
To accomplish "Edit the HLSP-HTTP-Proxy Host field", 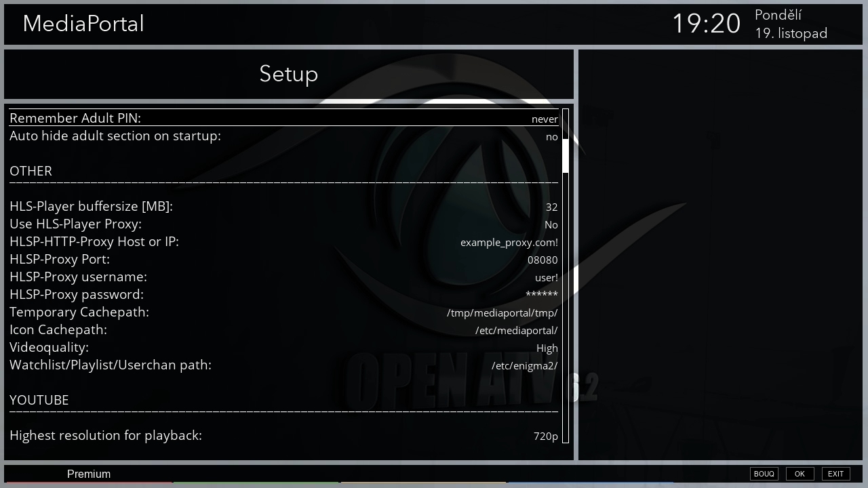I will (x=509, y=242).
